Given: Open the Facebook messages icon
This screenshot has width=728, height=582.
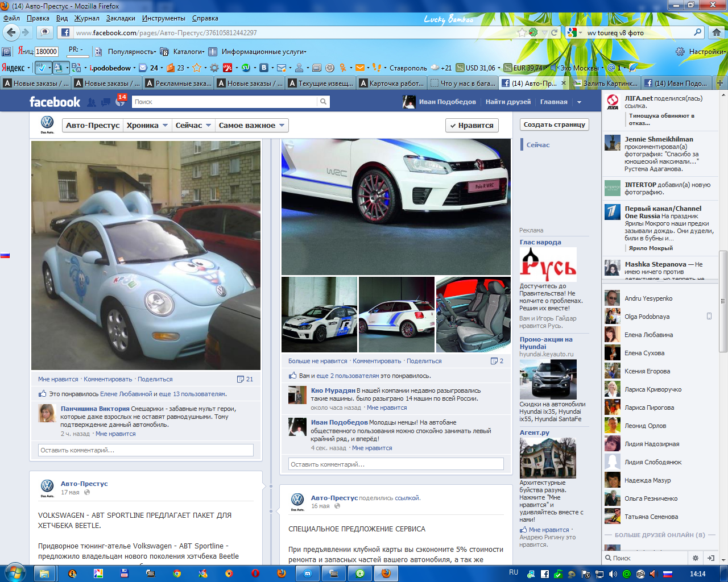Looking at the screenshot, I should (x=106, y=102).
